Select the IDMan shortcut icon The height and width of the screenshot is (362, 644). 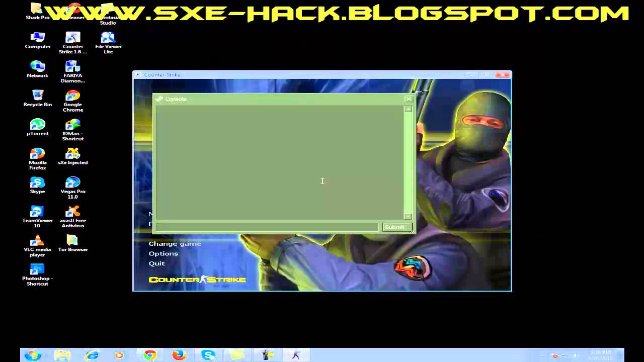[73, 130]
